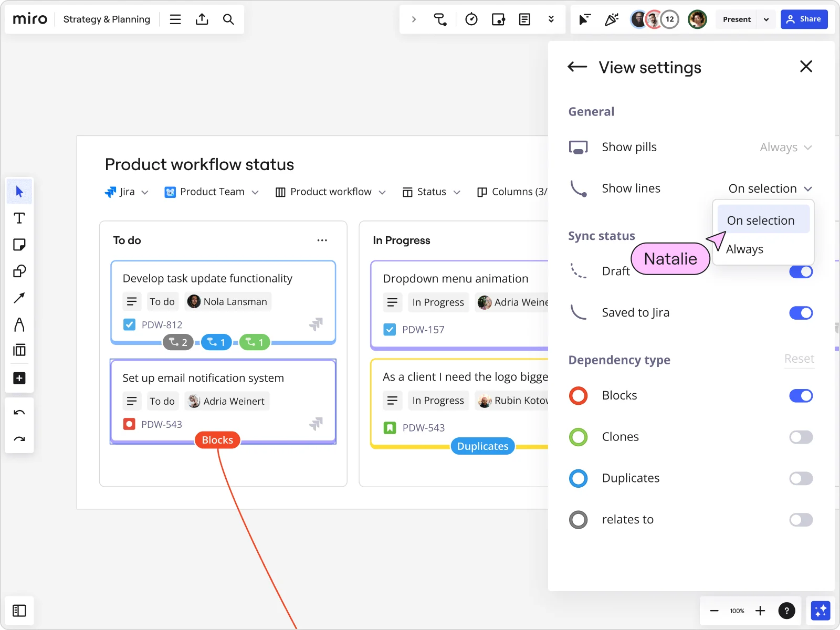Select the Text tool in left toolbar
The image size is (840, 630).
coord(19,218)
